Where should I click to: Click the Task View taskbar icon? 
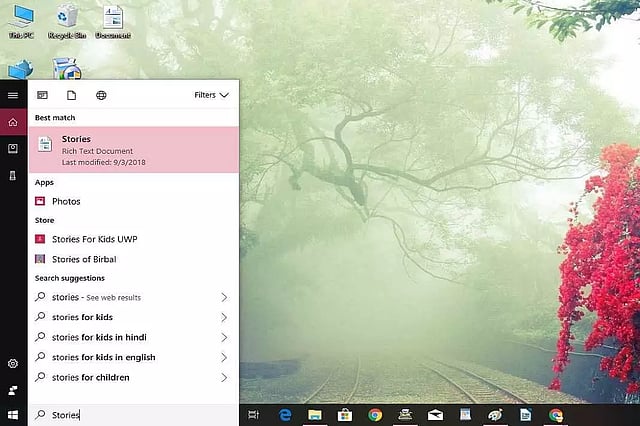tap(254, 414)
